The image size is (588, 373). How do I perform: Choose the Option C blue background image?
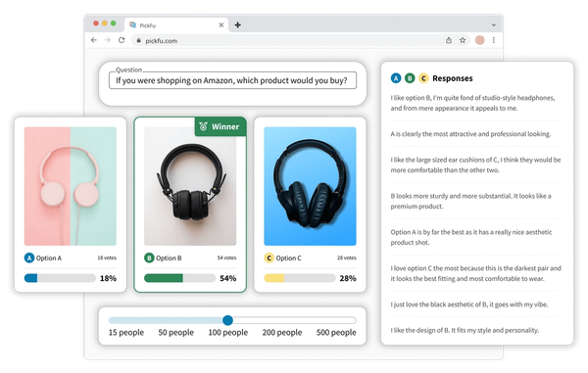[310, 186]
